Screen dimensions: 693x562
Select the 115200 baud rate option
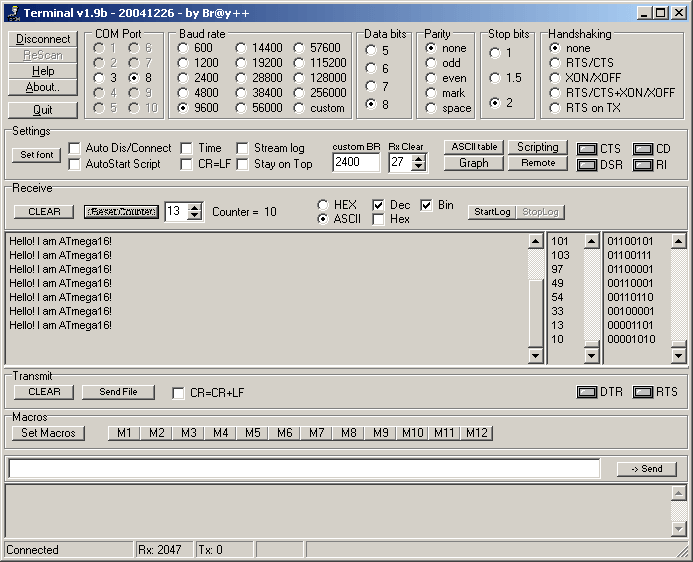point(299,63)
